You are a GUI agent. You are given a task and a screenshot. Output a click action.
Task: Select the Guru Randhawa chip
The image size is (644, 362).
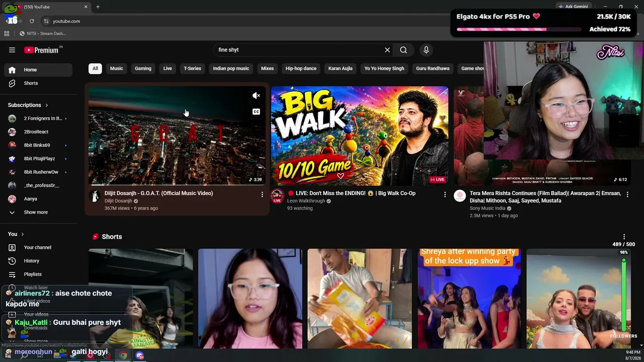(433, 68)
